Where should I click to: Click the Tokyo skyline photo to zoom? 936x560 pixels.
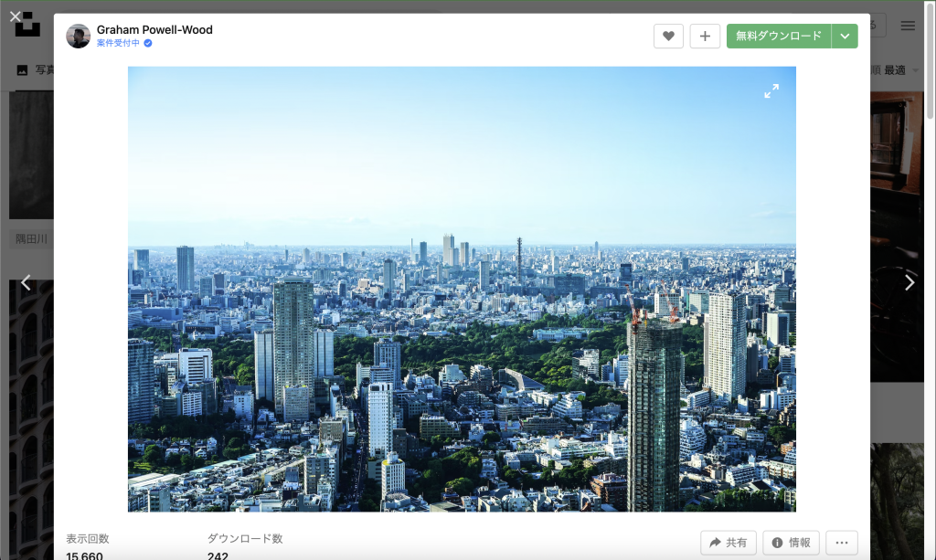pyautogui.click(x=462, y=290)
